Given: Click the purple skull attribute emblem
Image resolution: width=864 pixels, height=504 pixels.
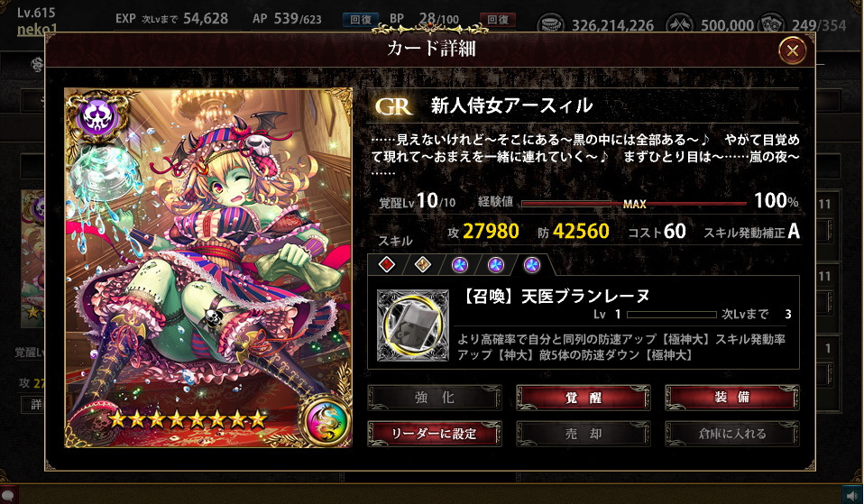Looking at the screenshot, I should (x=97, y=117).
